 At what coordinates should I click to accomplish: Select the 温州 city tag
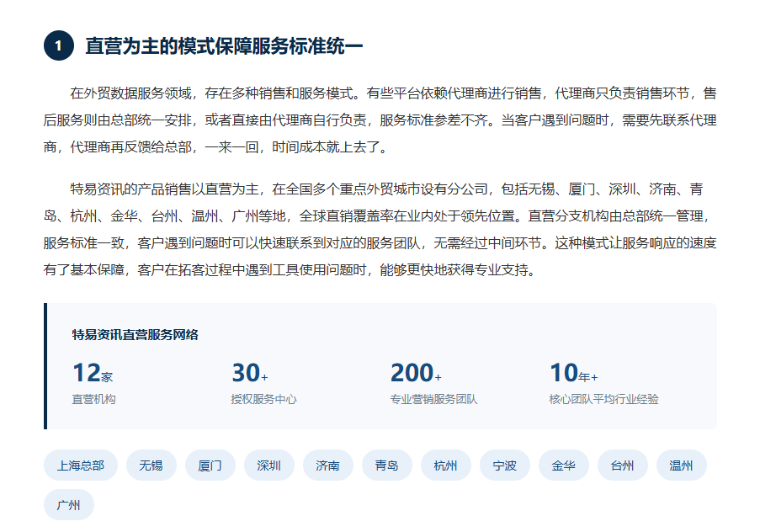(x=682, y=465)
